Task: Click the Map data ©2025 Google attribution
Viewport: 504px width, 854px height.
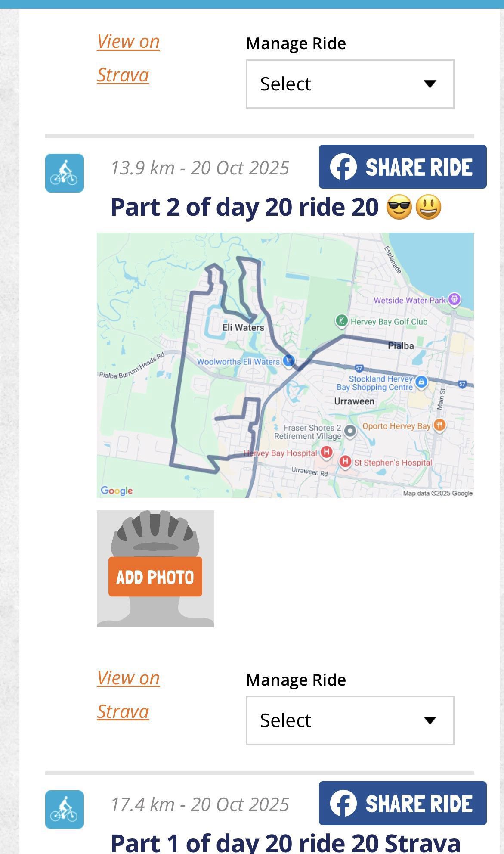Action: coord(437,493)
